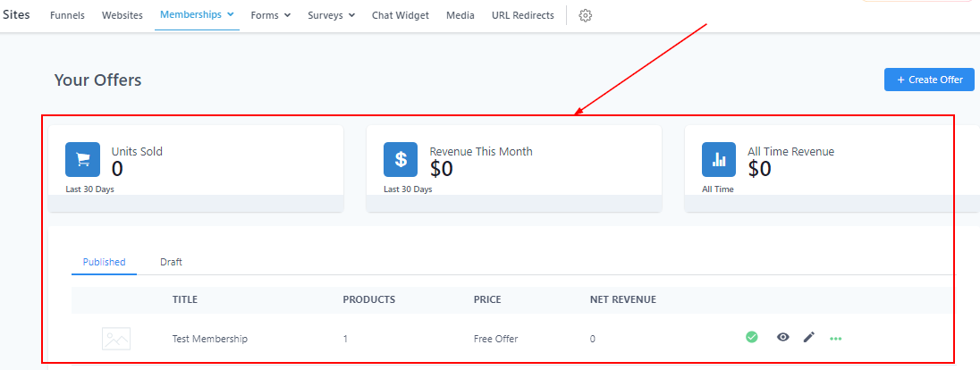Click the All Time Revenue chart icon

pyautogui.click(x=719, y=159)
